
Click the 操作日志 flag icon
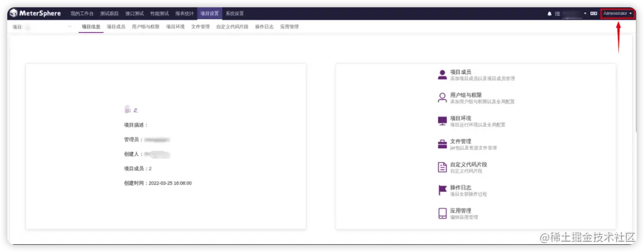pyautogui.click(x=442, y=190)
